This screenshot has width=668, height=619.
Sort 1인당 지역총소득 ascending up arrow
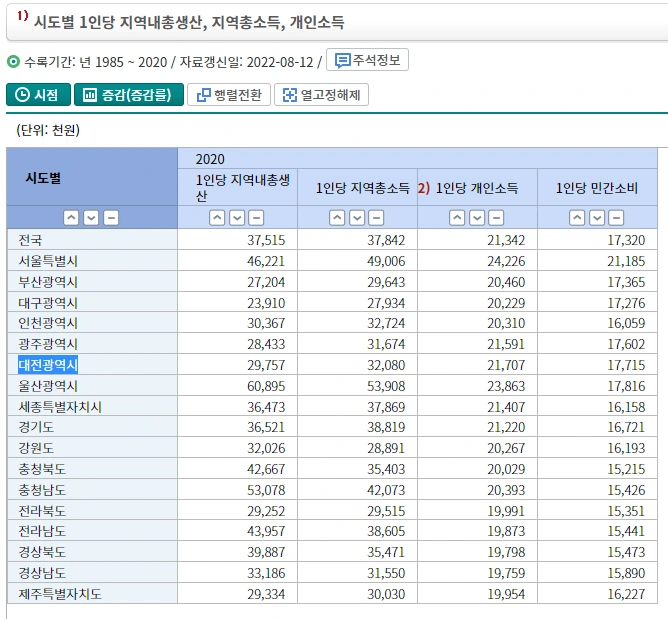point(337,218)
